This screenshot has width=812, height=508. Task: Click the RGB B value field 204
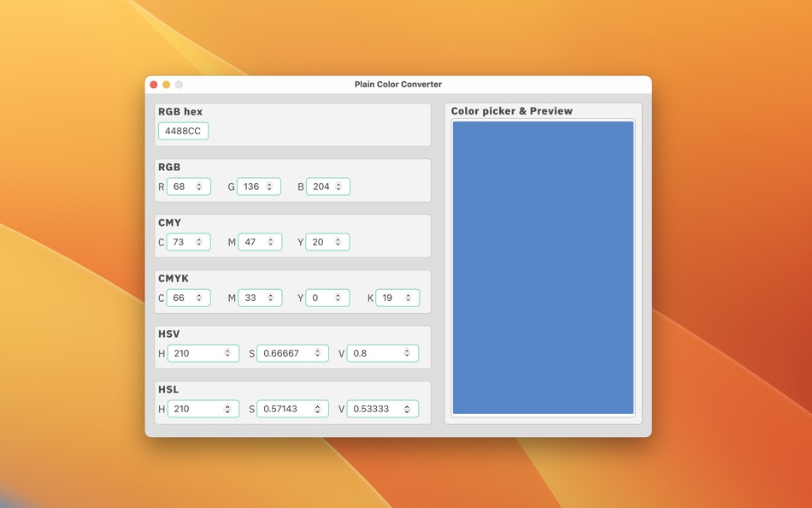click(328, 186)
